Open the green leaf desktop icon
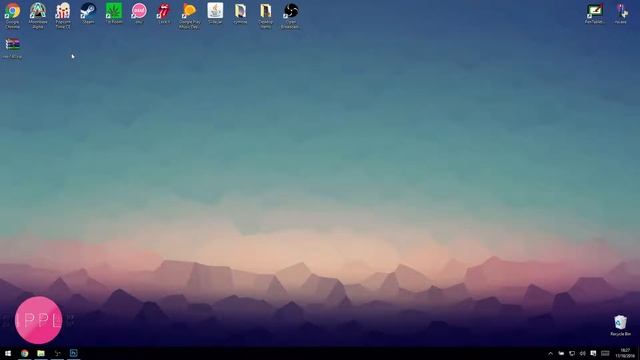The width and height of the screenshot is (640, 360). point(113,13)
